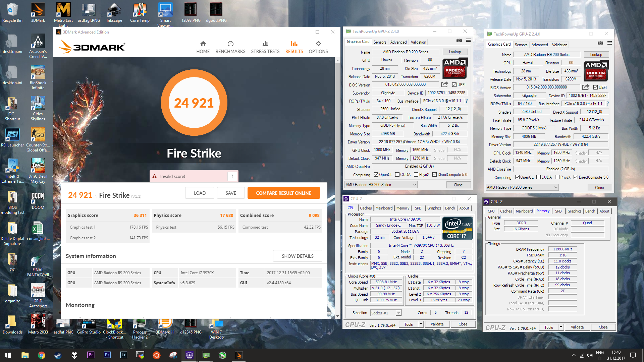Open Tools dropdown arrow in right CPU-Z
Image resolution: width=644 pixels, height=362 pixels.
pos(561,327)
